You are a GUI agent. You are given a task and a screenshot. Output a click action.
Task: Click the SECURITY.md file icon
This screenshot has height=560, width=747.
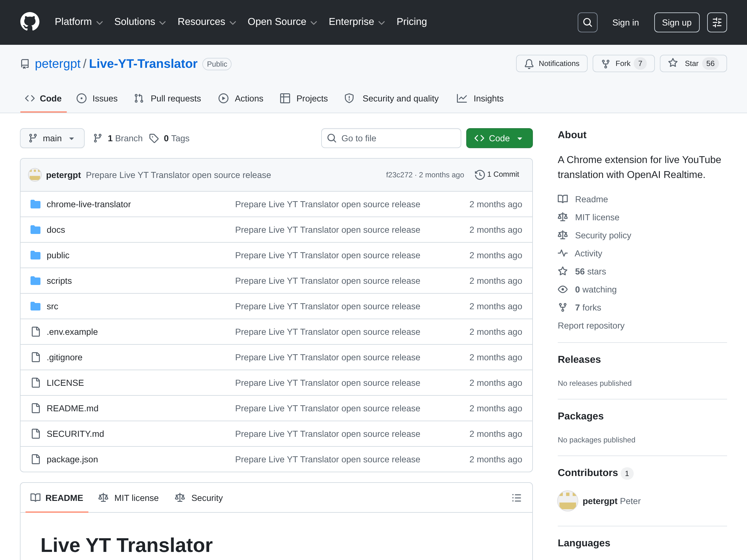point(35,433)
